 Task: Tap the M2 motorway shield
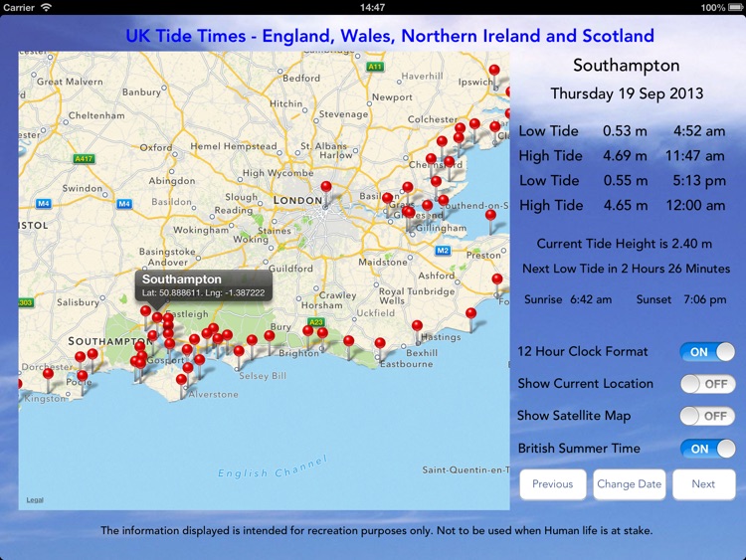443,251
